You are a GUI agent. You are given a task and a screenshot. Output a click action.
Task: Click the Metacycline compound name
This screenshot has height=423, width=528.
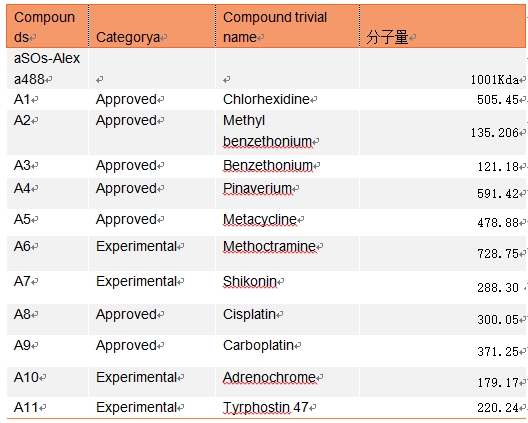260,220
